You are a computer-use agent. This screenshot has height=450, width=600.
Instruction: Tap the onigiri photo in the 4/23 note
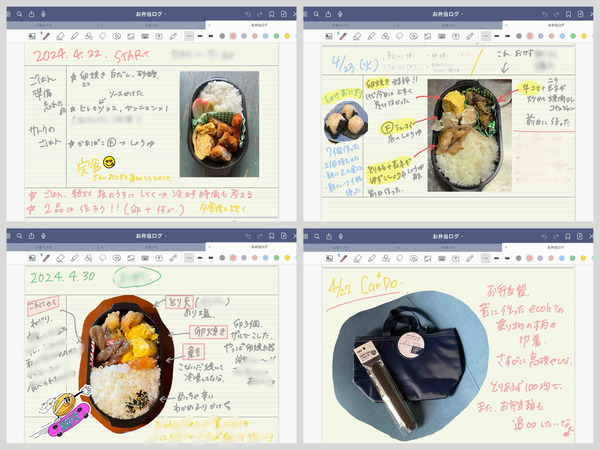346,122
